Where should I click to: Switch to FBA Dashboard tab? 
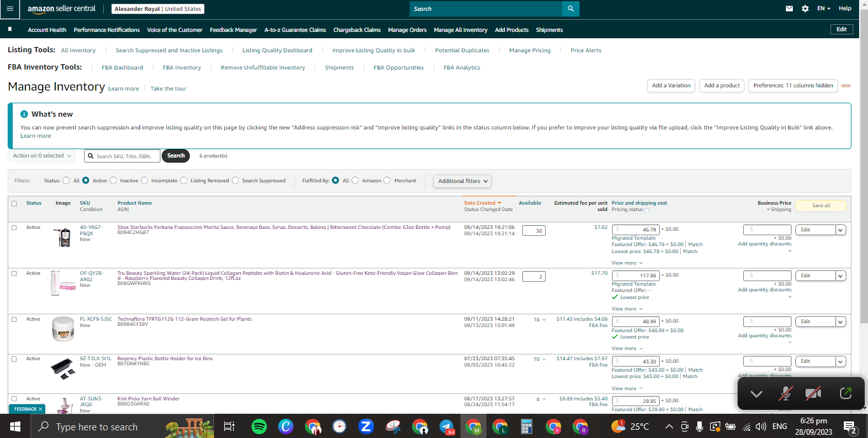click(x=122, y=68)
